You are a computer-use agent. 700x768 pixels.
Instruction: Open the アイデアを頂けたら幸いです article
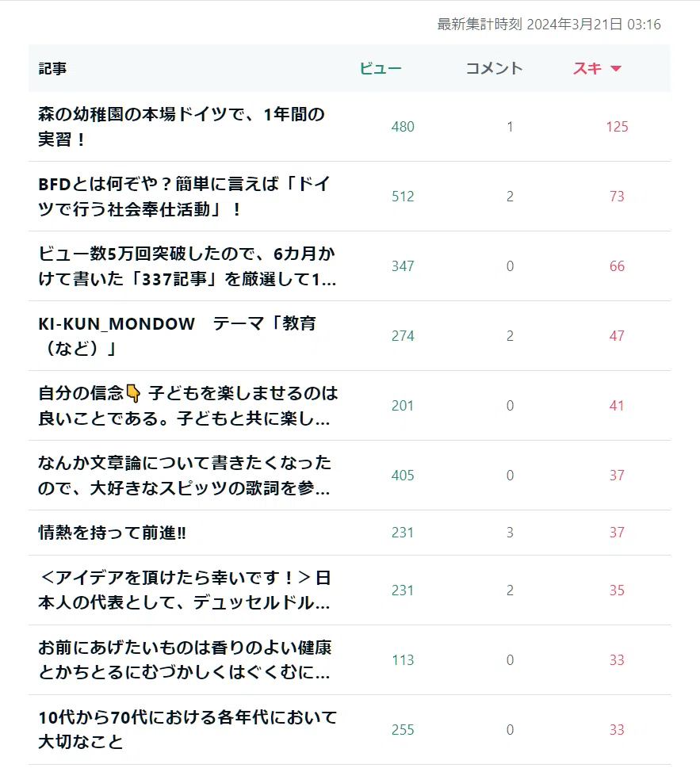pyautogui.click(x=185, y=590)
